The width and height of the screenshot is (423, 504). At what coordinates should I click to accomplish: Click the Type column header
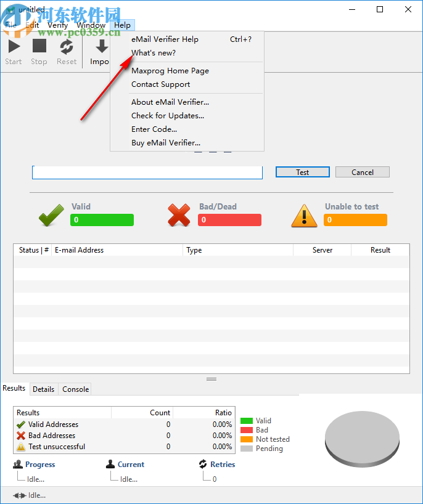click(238, 250)
